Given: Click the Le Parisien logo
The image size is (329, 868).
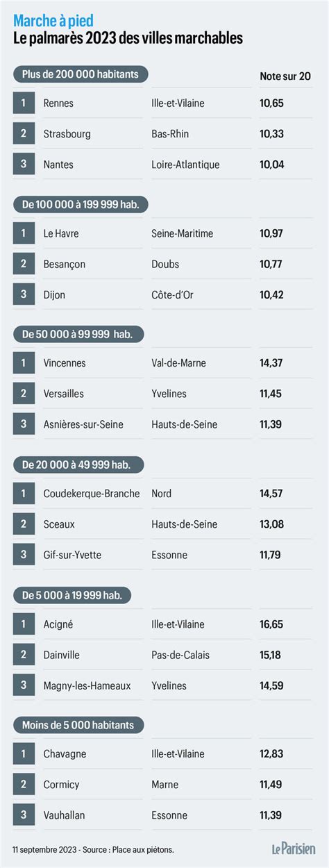Looking at the screenshot, I should (293, 849).
